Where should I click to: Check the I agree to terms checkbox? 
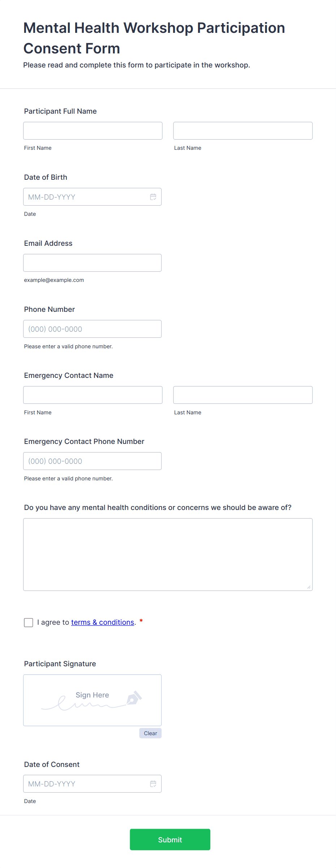click(x=29, y=622)
